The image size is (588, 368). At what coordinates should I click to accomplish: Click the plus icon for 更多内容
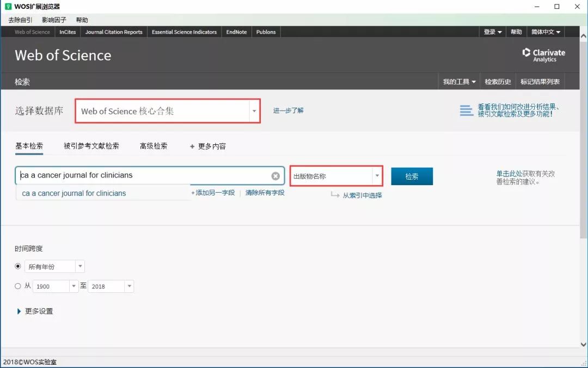point(192,146)
